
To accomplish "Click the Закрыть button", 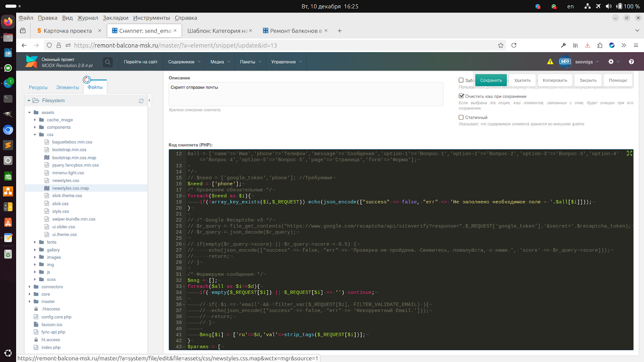I will (x=588, y=80).
